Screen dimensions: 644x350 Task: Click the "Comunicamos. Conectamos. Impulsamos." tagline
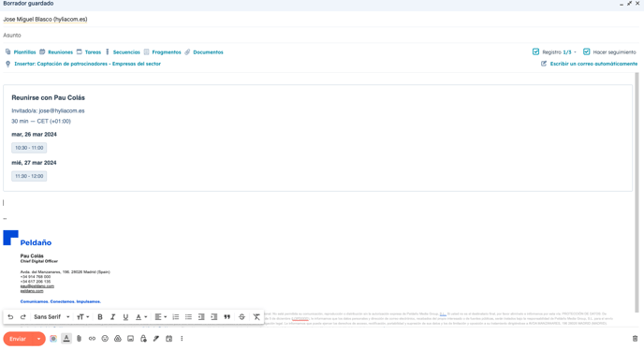(x=60, y=301)
